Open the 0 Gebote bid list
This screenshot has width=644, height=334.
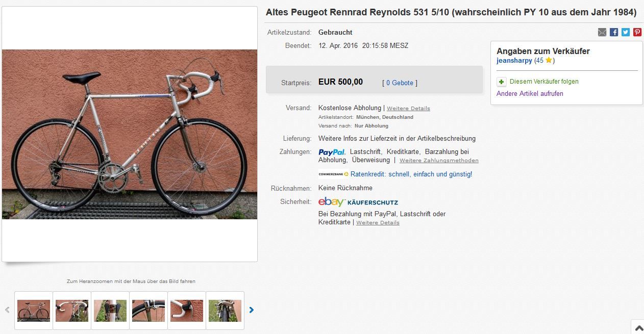pyautogui.click(x=400, y=83)
